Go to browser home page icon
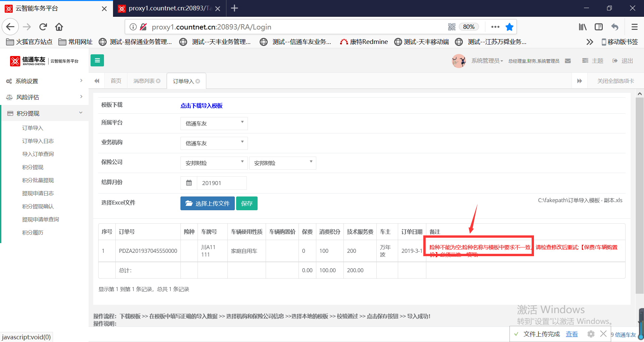Screen dimensions: 644x342 pos(59,27)
